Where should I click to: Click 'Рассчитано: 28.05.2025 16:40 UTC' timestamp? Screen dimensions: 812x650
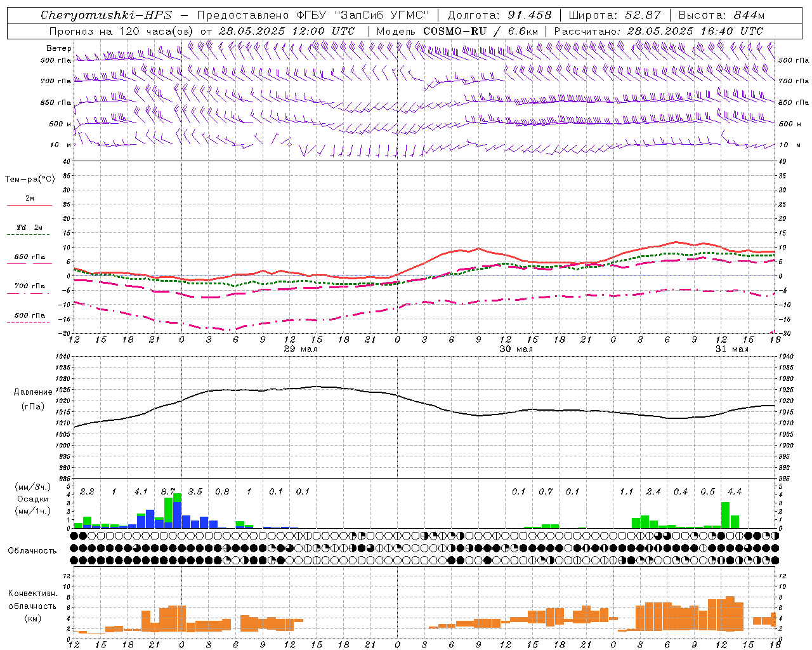click(658, 31)
